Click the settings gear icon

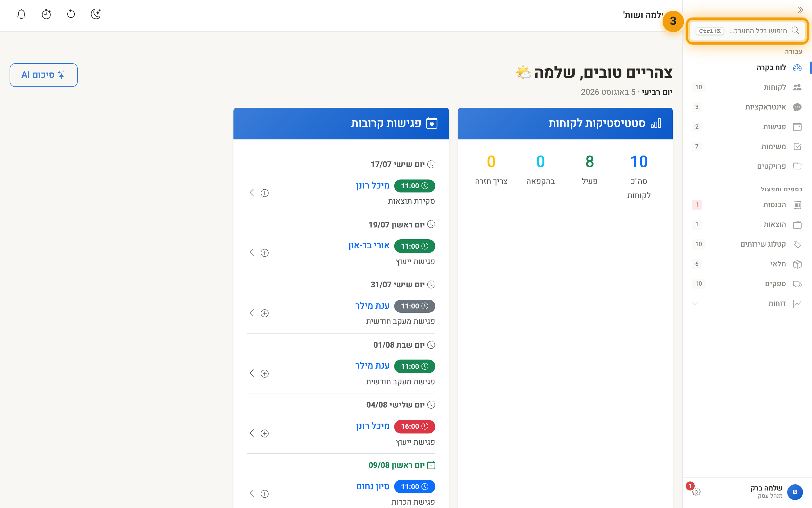696,492
